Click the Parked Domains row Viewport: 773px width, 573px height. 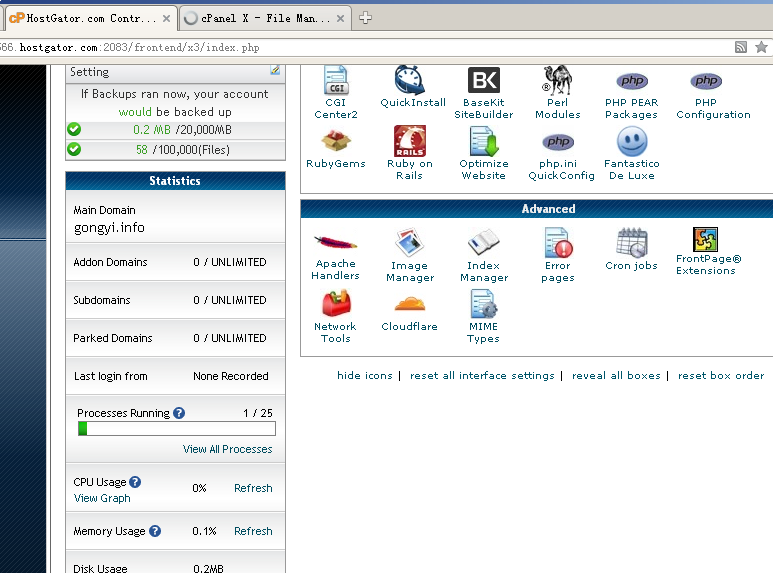(x=176, y=338)
